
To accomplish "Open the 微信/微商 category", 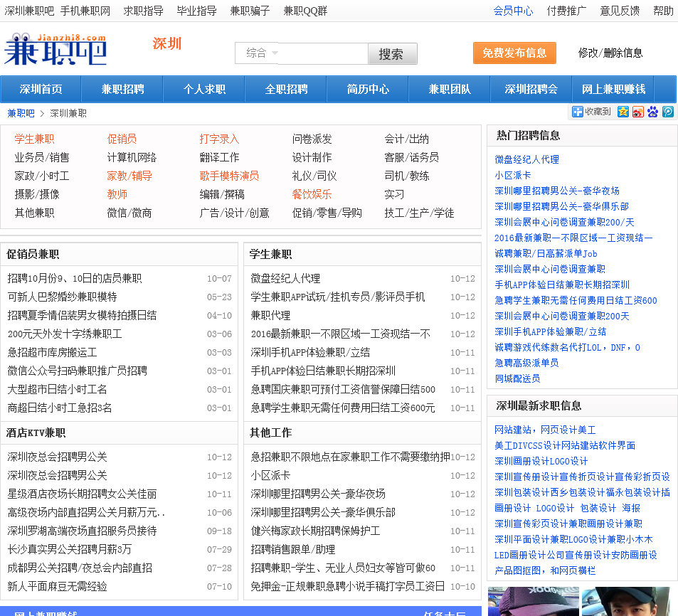I will (129, 213).
